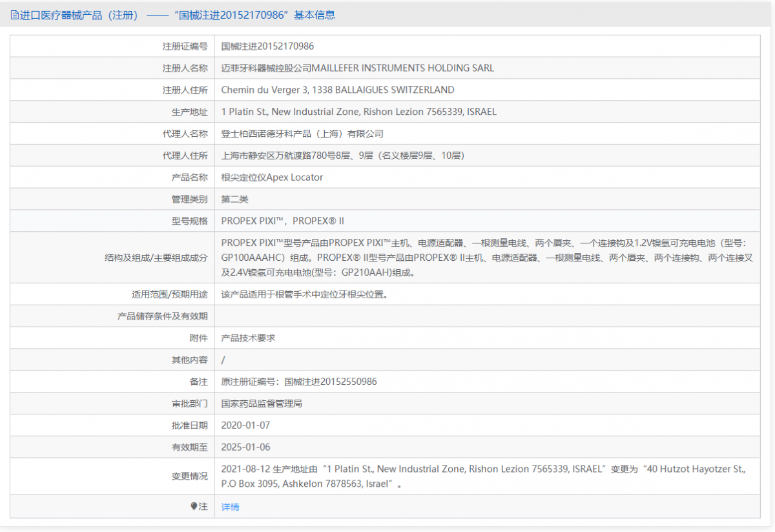Click the 其他内容 label
The image size is (775, 532).
coord(190,360)
